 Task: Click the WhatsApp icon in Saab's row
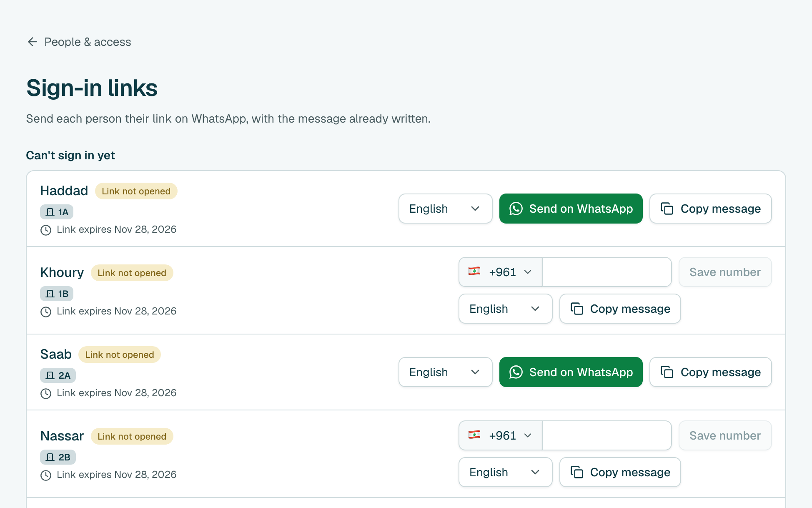(x=516, y=372)
